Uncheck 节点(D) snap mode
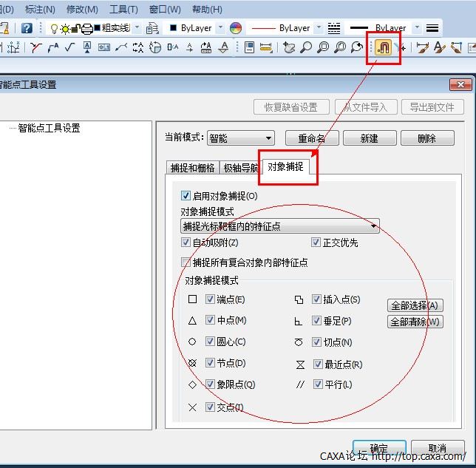476x468 pixels. tap(210, 362)
